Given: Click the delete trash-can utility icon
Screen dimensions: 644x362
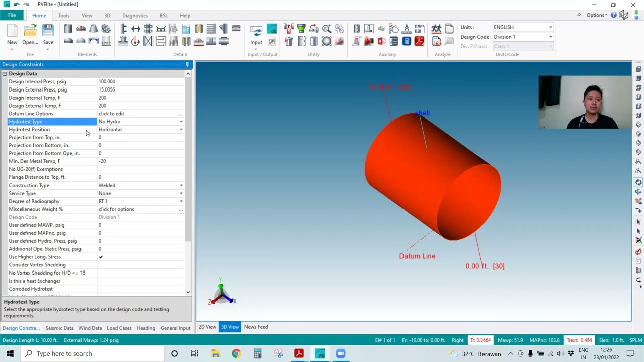Looking at the screenshot, I should coord(289,41).
